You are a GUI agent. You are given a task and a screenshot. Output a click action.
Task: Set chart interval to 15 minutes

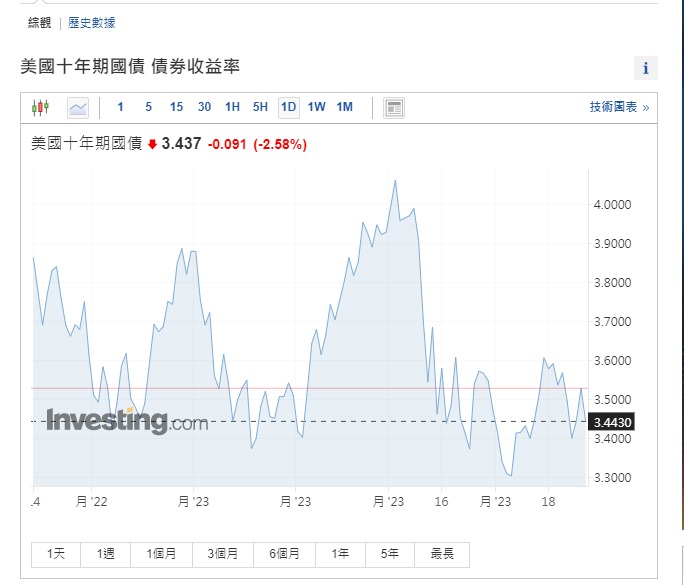tap(176, 107)
